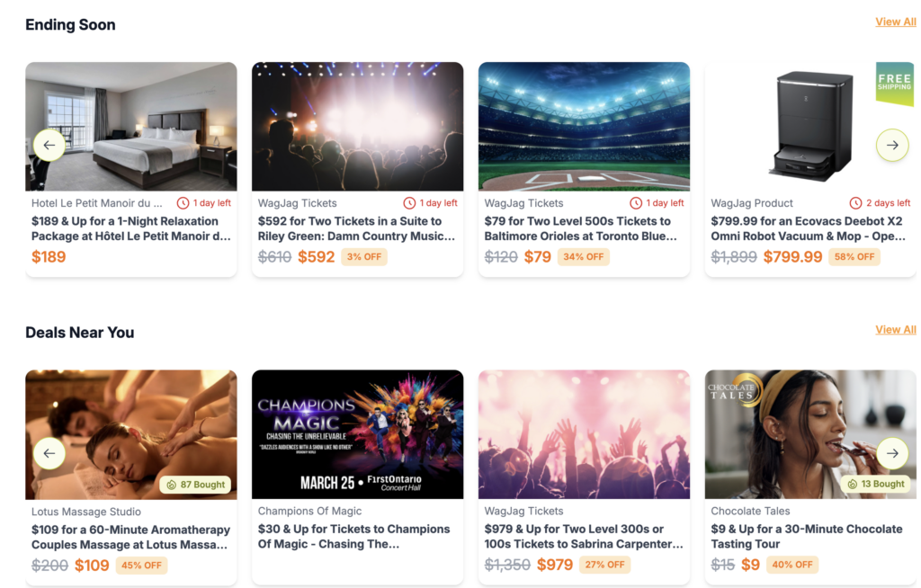This screenshot has height=588, width=921.
Task: Click the 87 Bought badge on massage deal
Action: point(195,485)
